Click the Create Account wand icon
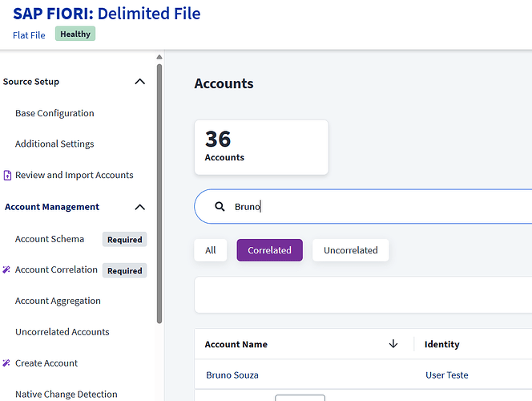The height and width of the screenshot is (401, 532). (7, 363)
